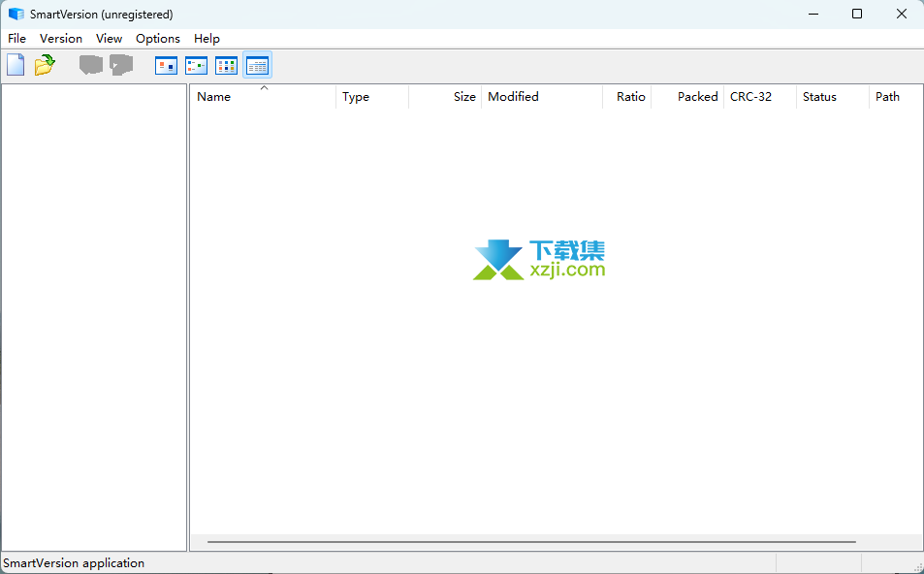Image resolution: width=924 pixels, height=574 pixels.
Task: Click the horizontal scrollbar in file list
Action: point(531,542)
